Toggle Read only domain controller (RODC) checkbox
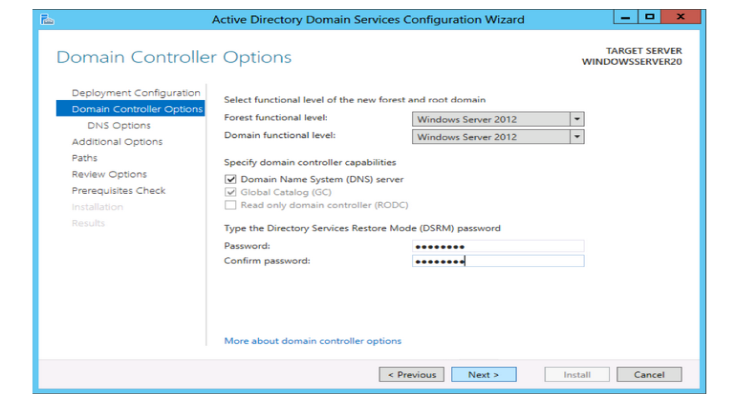Screen dimensions: 739x402 (231, 205)
